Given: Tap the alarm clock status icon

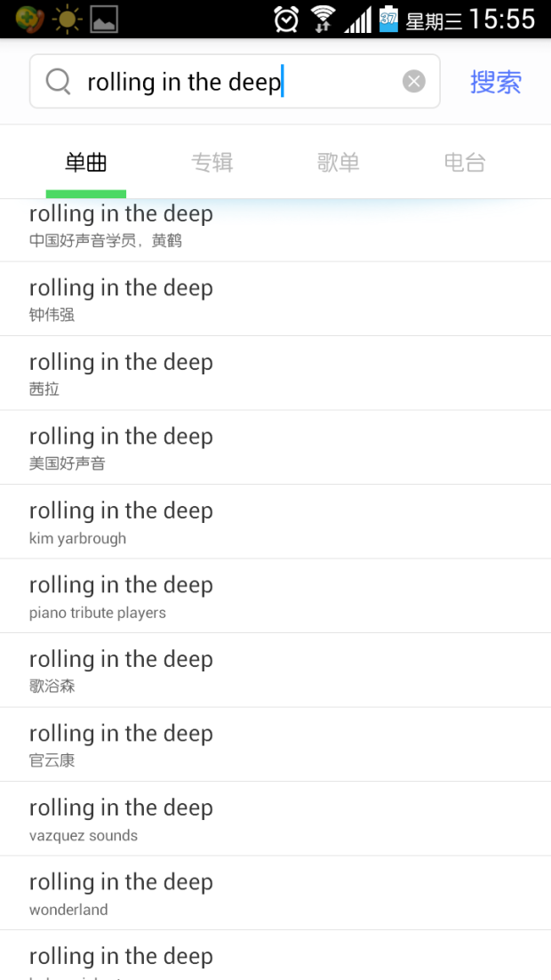Looking at the screenshot, I should click(x=286, y=19).
